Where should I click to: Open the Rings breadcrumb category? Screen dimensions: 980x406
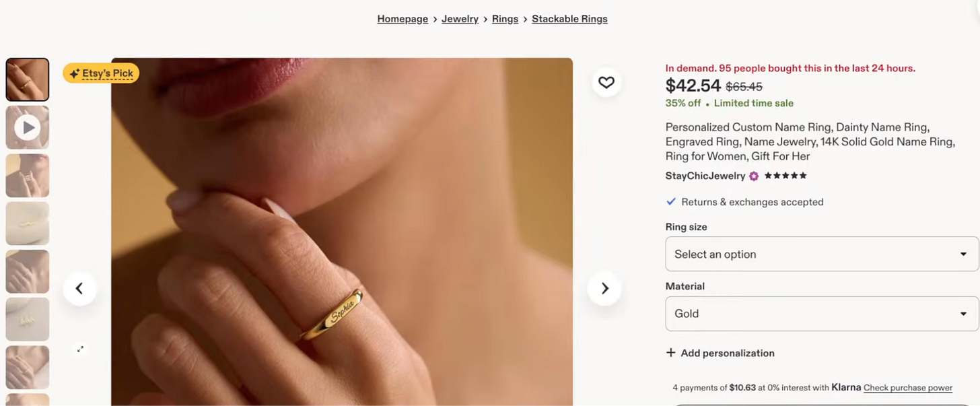click(x=505, y=19)
